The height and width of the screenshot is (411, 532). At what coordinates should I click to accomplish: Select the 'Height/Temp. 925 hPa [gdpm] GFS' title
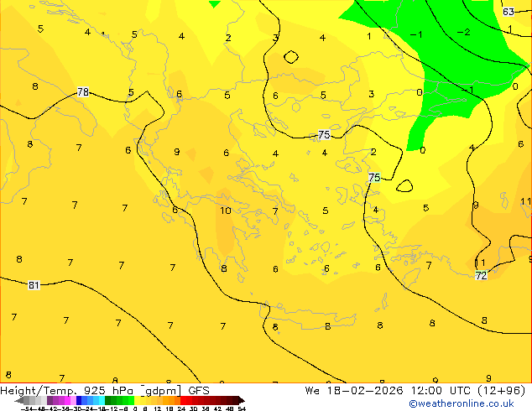(x=105, y=391)
